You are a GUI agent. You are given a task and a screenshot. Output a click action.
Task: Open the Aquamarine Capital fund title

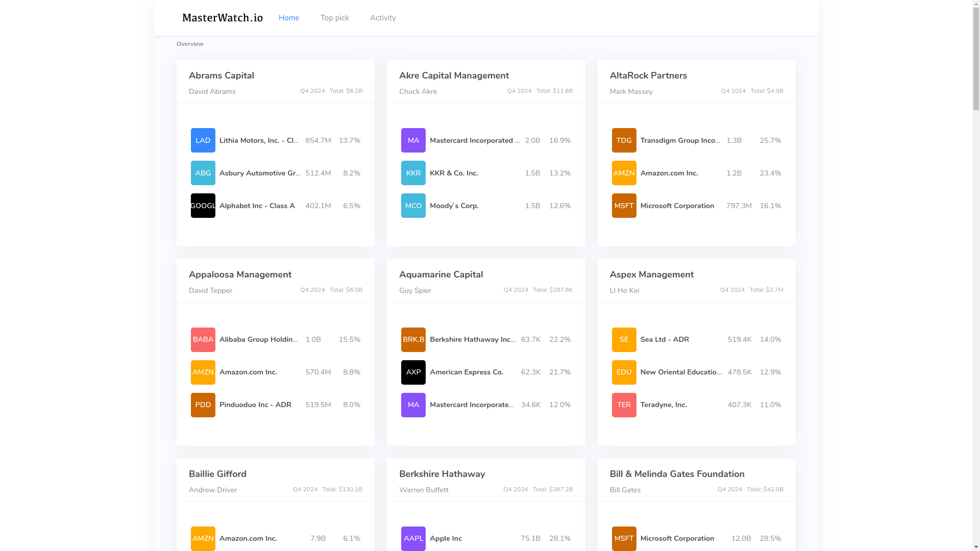pyautogui.click(x=441, y=274)
